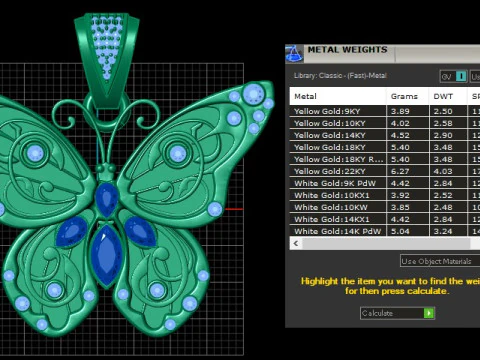This screenshot has width=480, height=360.
Task: Click the 2.52 DWT value
Action: [x=443, y=195]
